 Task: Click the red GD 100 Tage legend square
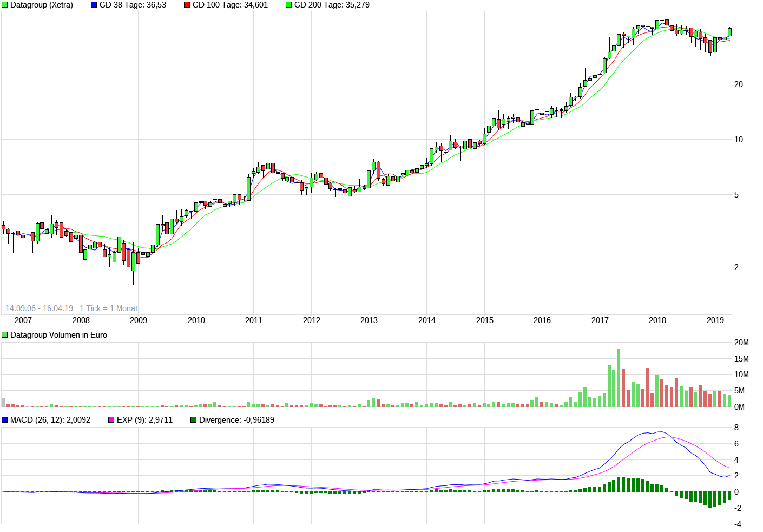point(187,5)
